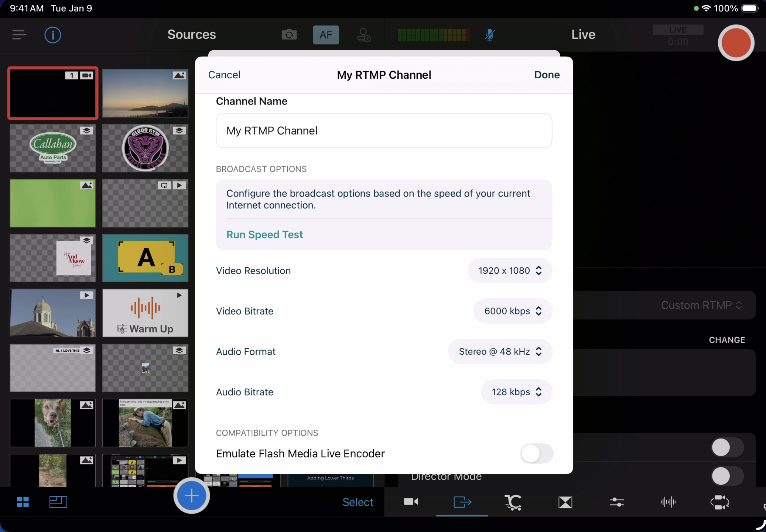Open the hamburger menu icon
The height and width of the screenshot is (532, 766).
coord(19,35)
